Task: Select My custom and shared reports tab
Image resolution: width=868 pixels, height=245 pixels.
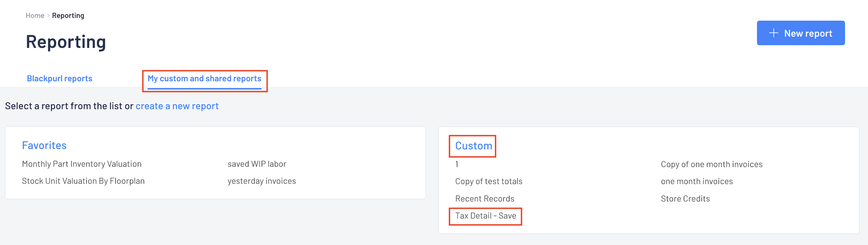Action: [204, 78]
